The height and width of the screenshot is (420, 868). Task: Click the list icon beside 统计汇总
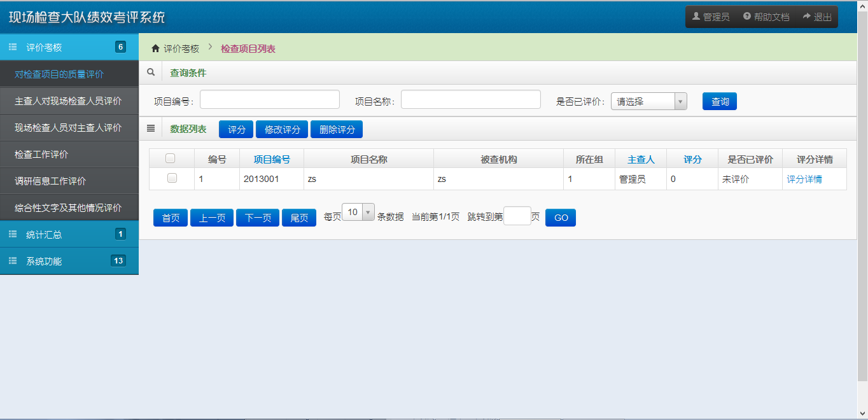click(13, 234)
